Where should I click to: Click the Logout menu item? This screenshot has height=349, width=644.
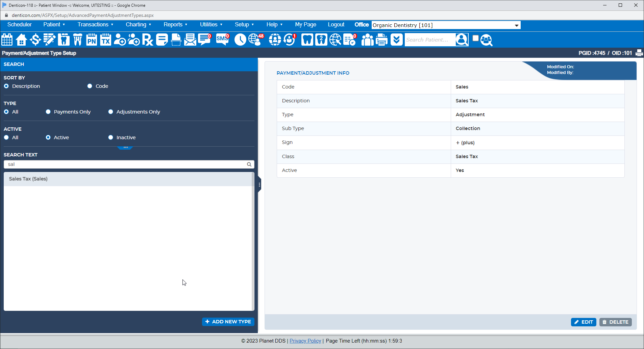click(336, 25)
